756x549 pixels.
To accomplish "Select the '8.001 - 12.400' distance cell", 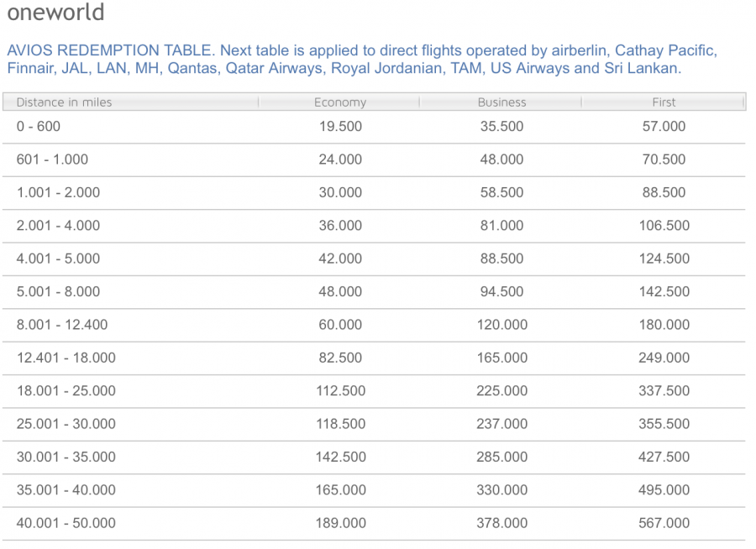I will coord(62,325).
